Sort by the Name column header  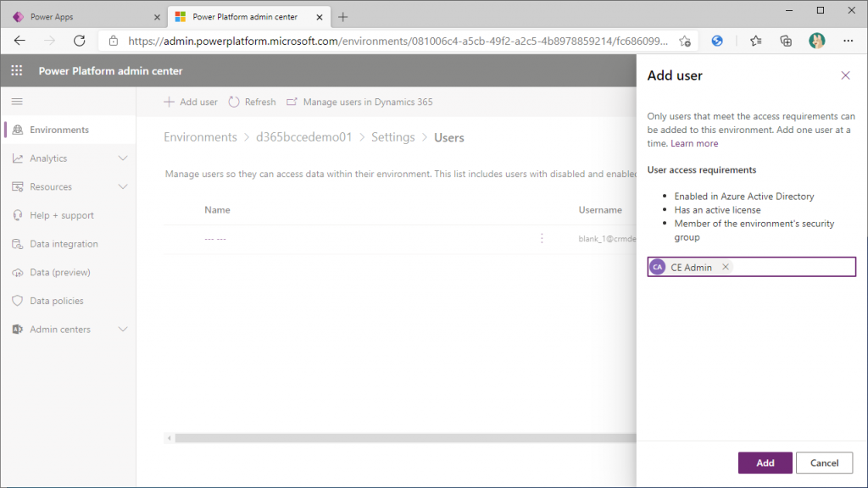tap(217, 210)
